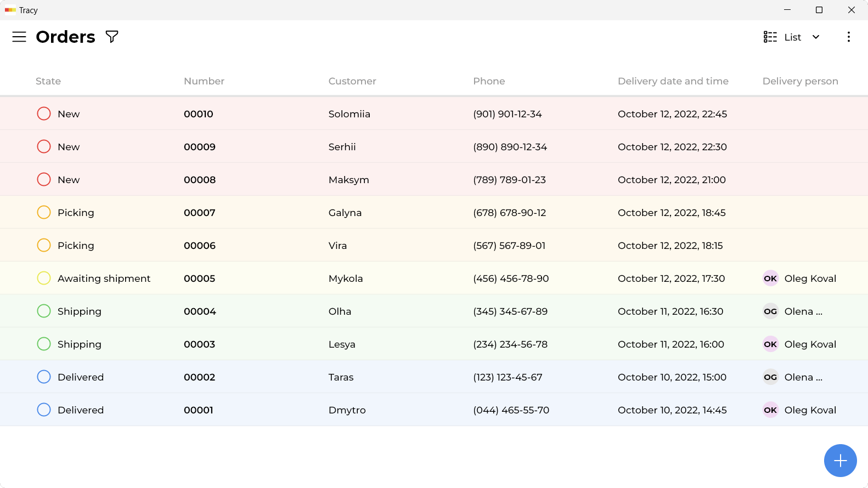
Task: Toggle orange state circle of order 00007
Action: (44, 212)
